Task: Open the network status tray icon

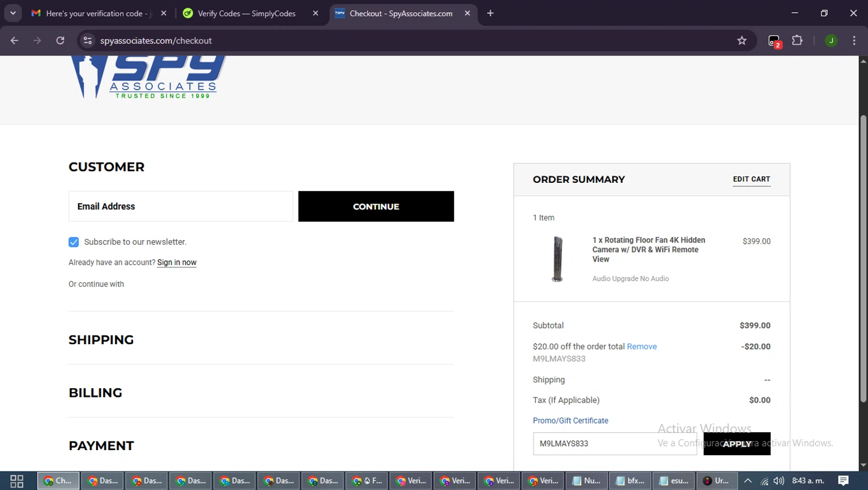Action: click(x=764, y=481)
